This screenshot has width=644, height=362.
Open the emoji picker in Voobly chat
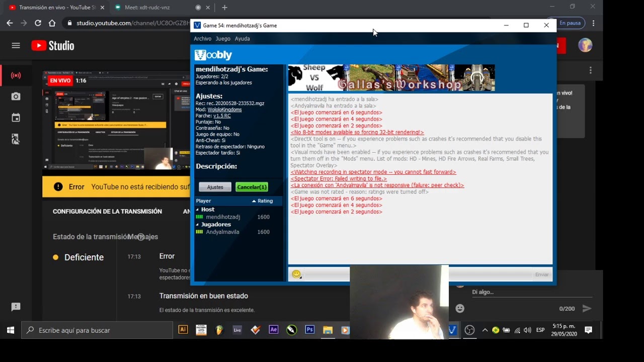coord(296,274)
